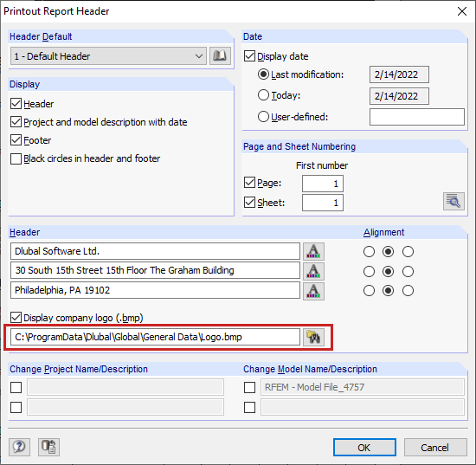Screen dimensions: 476x465
Task: Open the header library book icon
Action: [220, 56]
